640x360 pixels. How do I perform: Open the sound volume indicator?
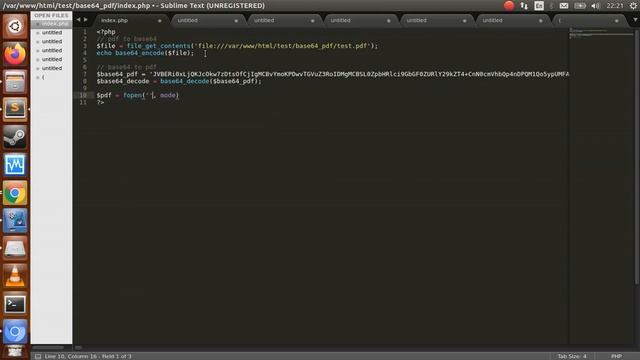(x=596, y=6)
